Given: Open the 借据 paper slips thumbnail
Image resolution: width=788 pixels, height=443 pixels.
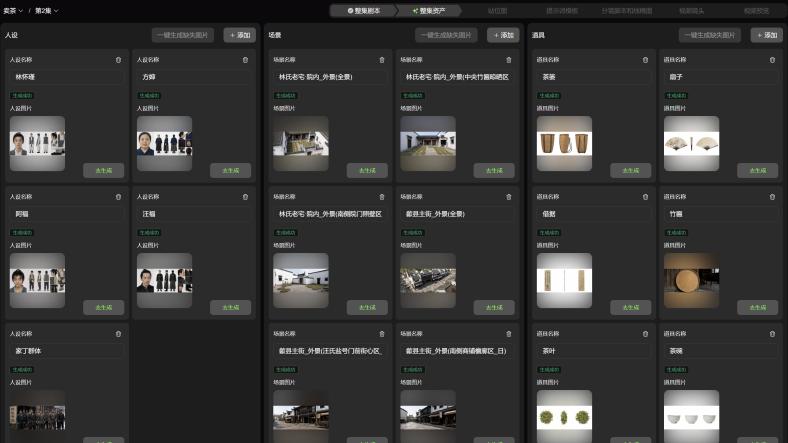Looking at the screenshot, I should click(564, 280).
